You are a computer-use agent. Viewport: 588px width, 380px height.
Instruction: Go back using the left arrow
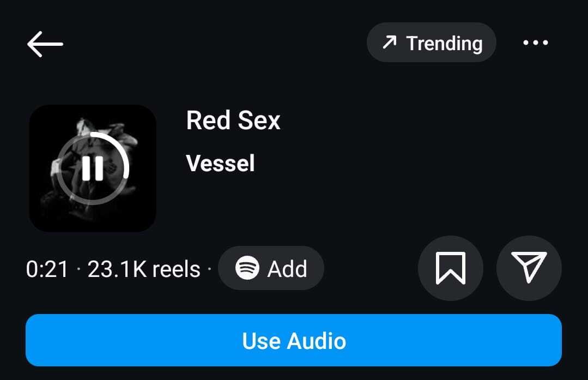[x=45, y=44]
